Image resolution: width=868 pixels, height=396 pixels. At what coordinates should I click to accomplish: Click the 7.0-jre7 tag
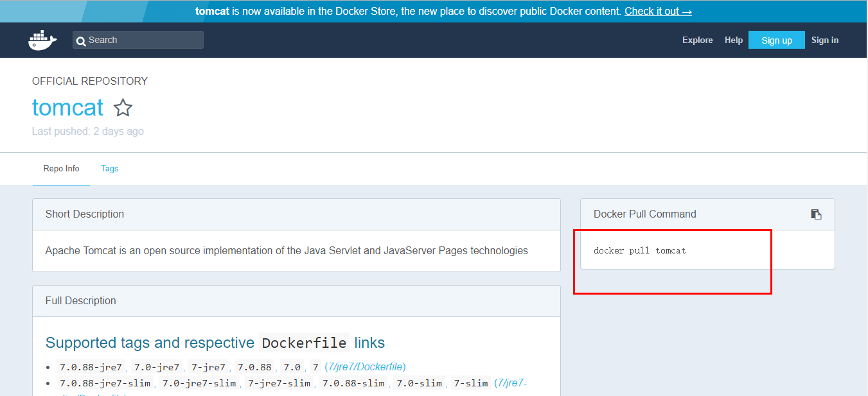[157, 367]
